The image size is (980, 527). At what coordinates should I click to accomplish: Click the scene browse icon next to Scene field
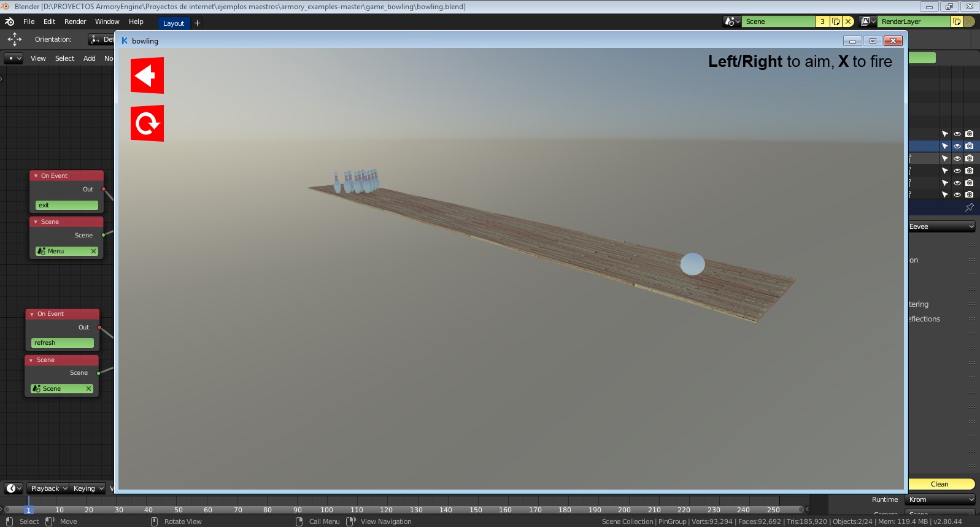(732, 21)
